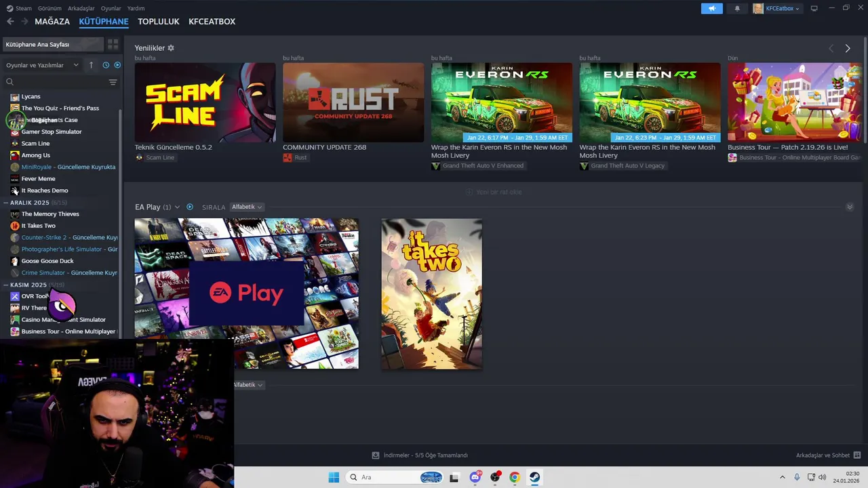Toggle ready-to-play filter next to EA Play
This screenshot has height=488, width=868.
[190, 207]
